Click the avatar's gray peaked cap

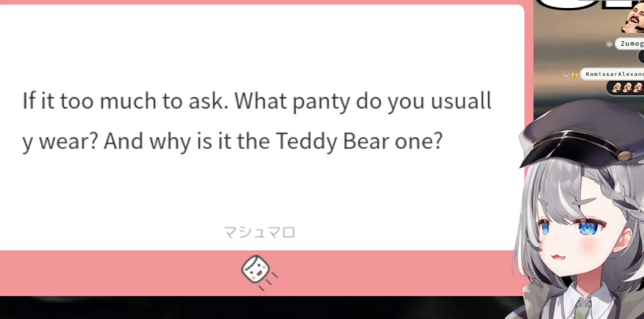pos(581,135)
